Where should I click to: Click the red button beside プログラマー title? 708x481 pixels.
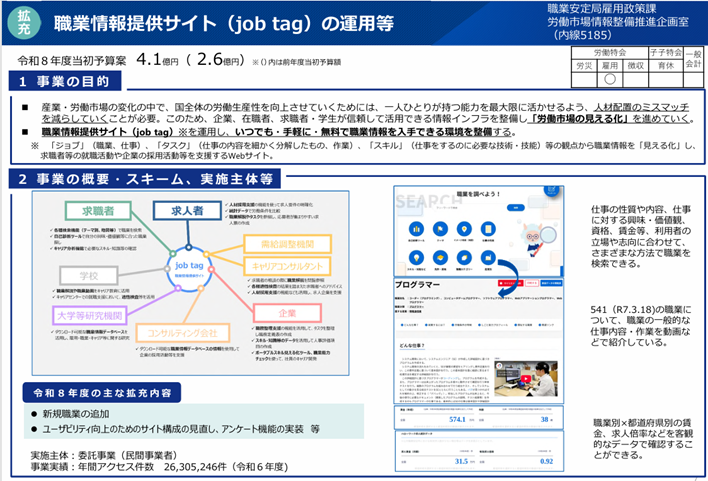[508, 284]
